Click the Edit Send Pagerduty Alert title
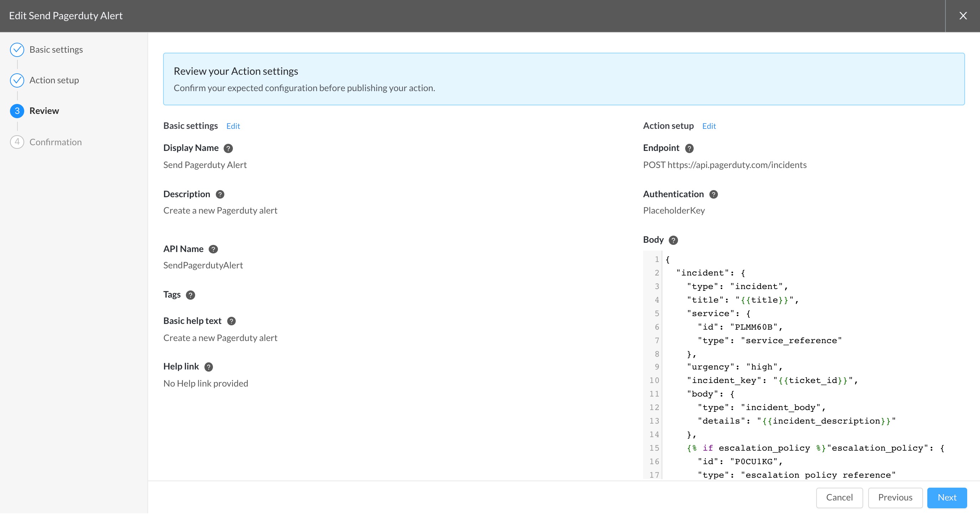980x514 pixels. (66, 16)
